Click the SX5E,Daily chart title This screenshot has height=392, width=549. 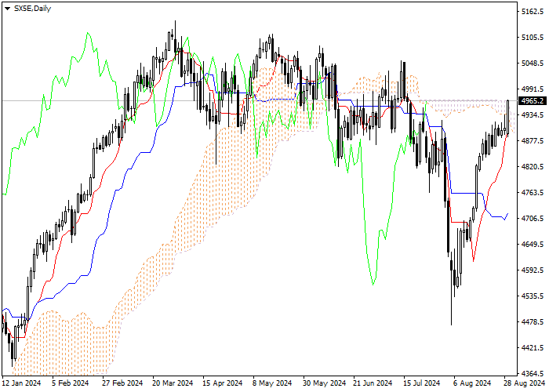coord(32,9)
